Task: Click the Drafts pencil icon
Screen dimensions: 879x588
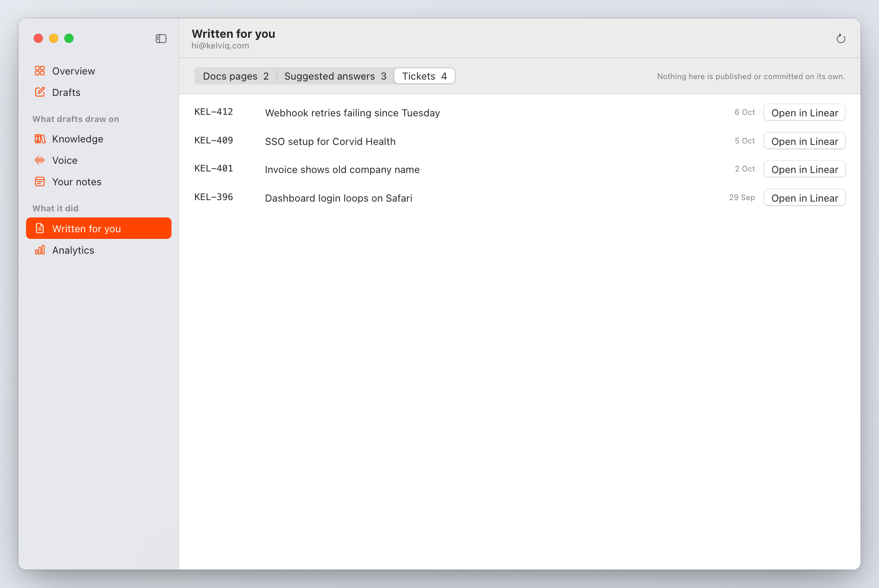Action: (40, 92)
